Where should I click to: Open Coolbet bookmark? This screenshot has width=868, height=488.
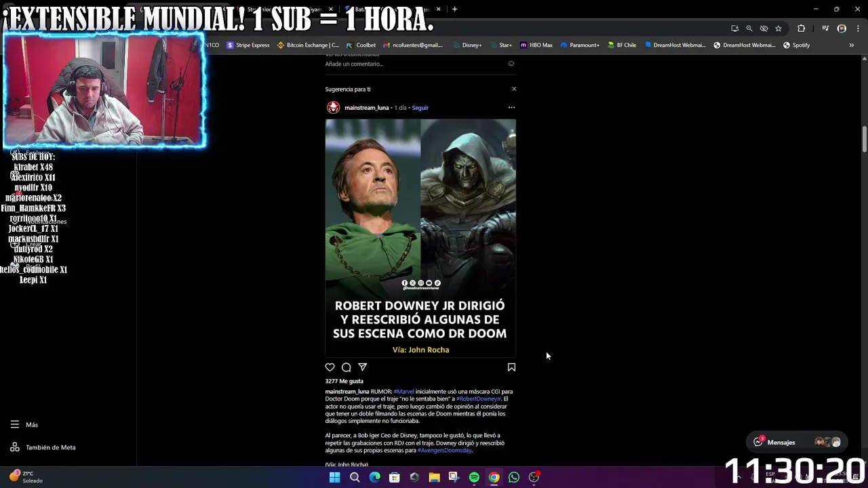pyautogui.click(x=361, y=45)
